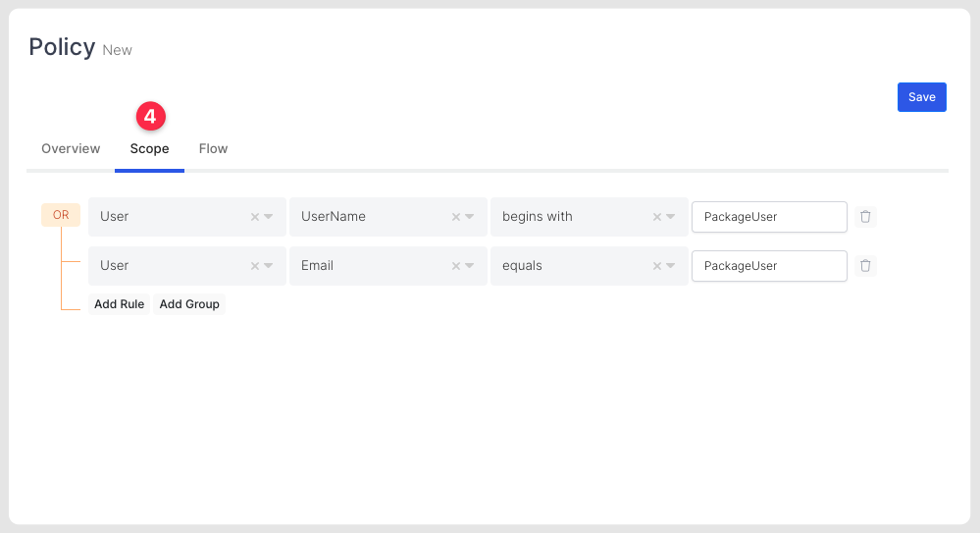The image size is (980, 533).
Task: Click the first rule's PackageUser value field
Action: [769, 217]
